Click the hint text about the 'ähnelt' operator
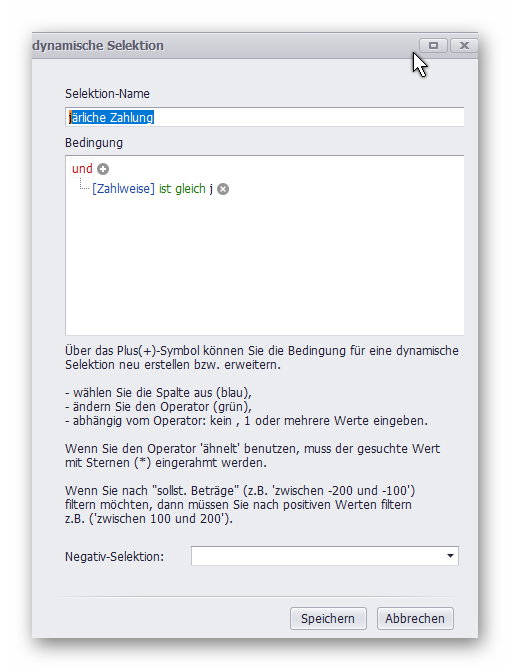The width and height of the screenshot is (510, 670). tap(252, 455)
